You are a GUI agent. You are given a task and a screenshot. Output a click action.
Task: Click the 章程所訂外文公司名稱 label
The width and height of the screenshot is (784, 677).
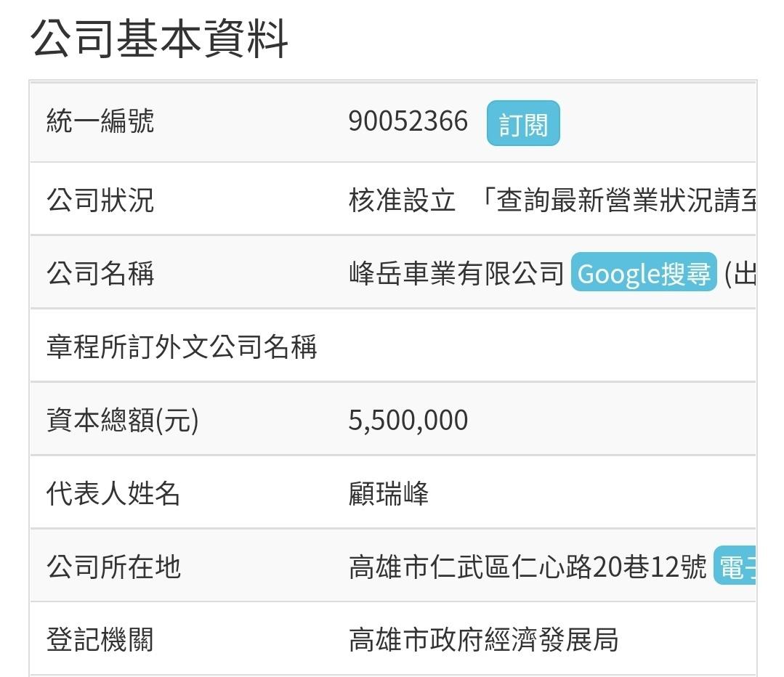coord(182,346)
